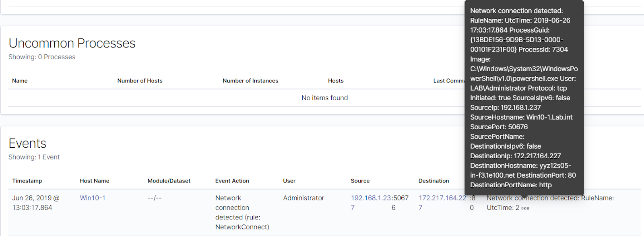Viewport: 644px width, 236px height.
Task: Open destination IP 172.217.164.227 link
Action: pyautogui.click(x=442, y=198)
